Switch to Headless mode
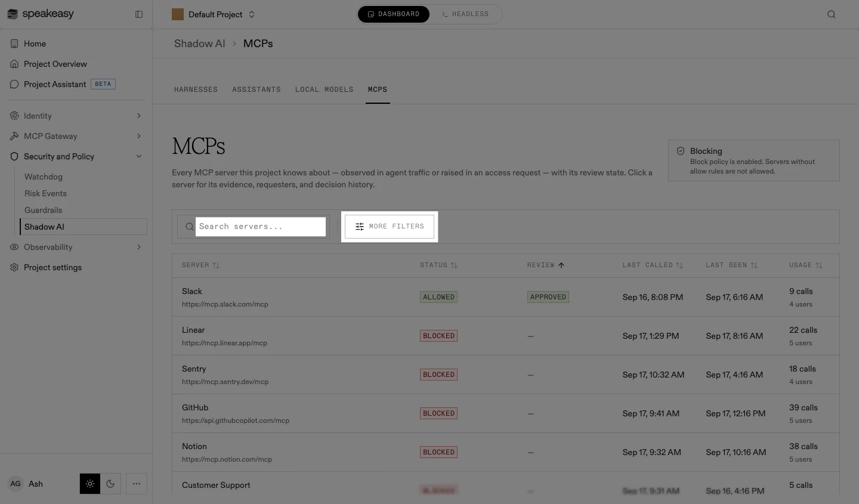 [465, 14]
